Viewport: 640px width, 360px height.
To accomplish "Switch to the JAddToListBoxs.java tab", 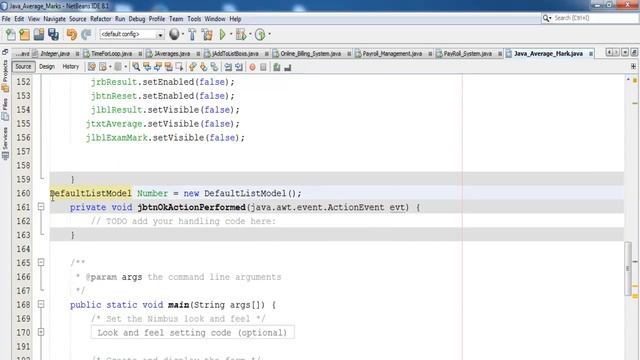I will [235, 53].
